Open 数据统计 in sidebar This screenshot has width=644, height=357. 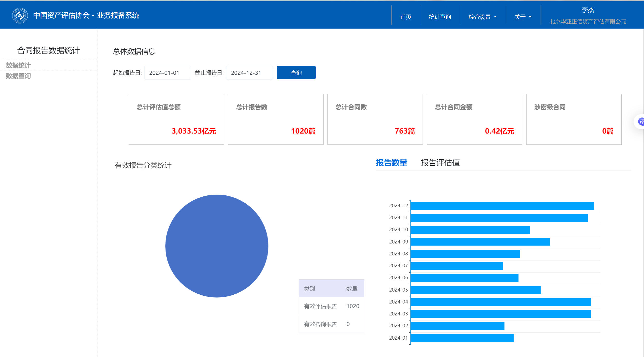click(18, 65)
